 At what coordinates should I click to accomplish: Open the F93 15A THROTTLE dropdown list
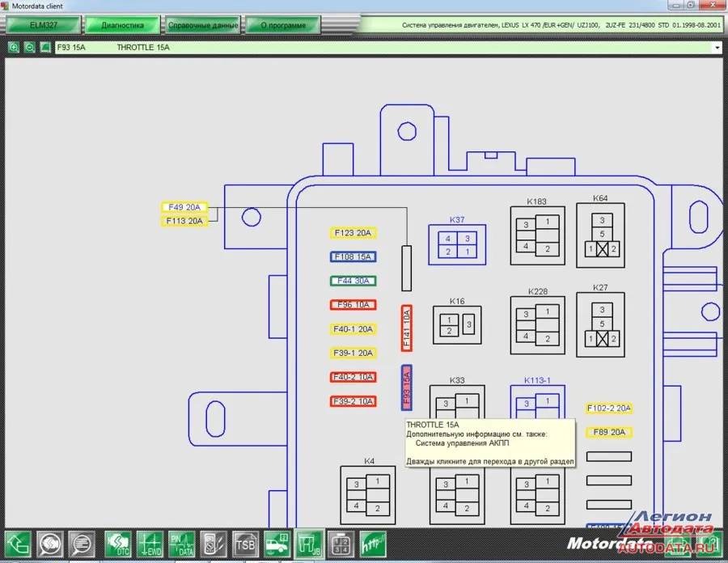pyautogui.click(x=717, y=48)
